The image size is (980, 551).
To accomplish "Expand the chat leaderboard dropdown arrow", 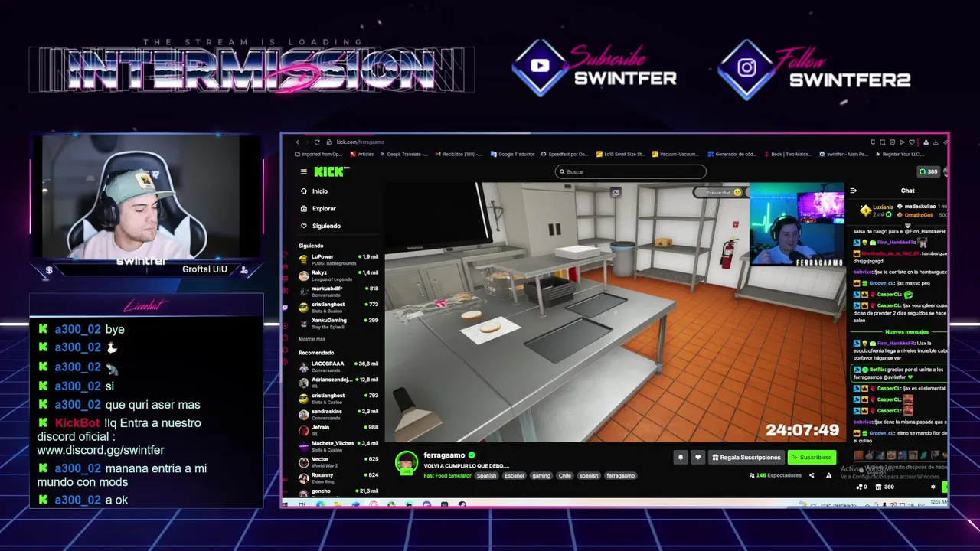I will pyautogui.click(x=908, y=224).
